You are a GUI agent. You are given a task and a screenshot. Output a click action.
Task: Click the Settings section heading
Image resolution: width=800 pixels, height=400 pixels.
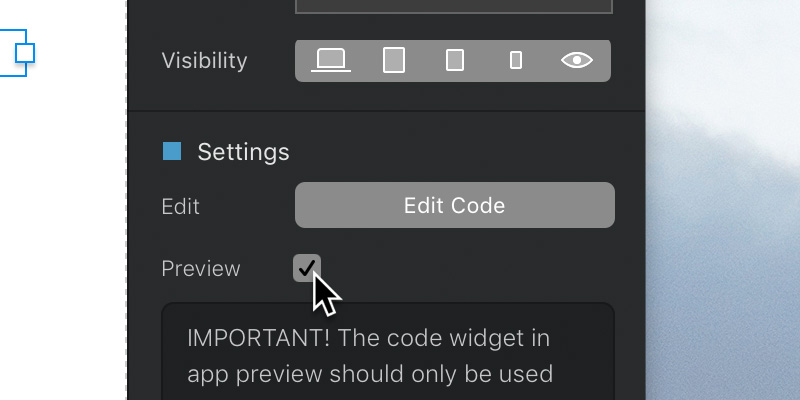click(243, 152)
